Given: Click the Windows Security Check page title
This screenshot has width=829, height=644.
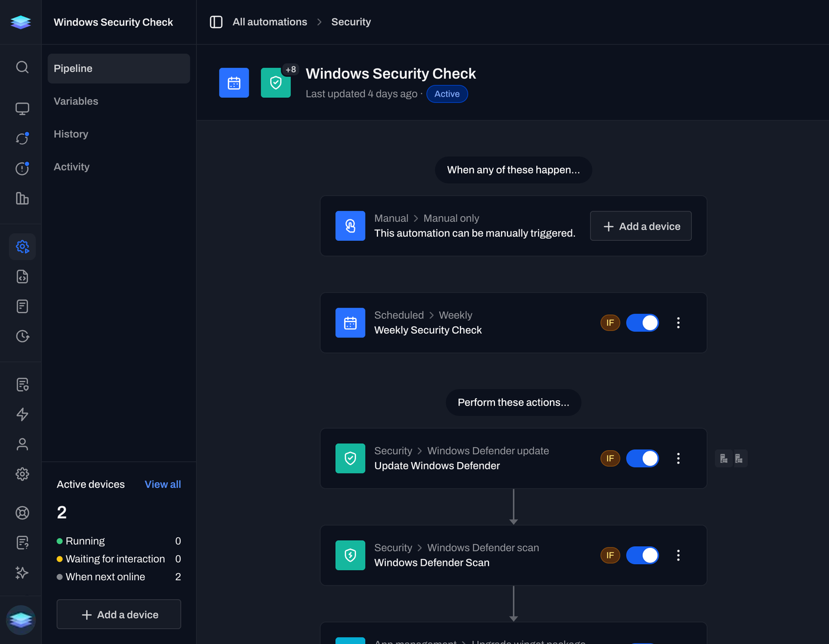Looking at the screenshot, I should [x=391, y=73].
